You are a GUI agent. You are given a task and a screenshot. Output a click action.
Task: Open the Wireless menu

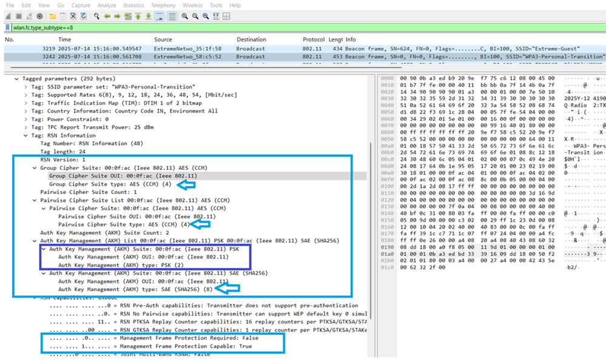192,5
